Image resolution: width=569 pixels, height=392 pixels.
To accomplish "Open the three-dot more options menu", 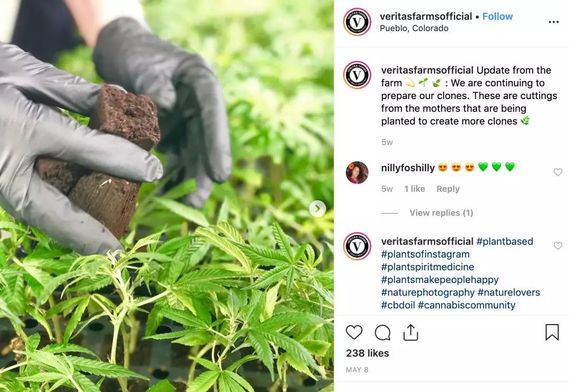I will (x=553, y=22).
